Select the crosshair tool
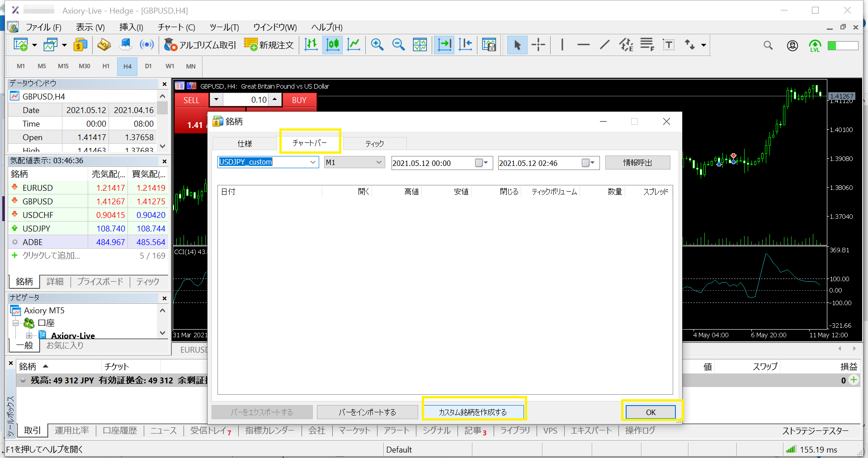 pyautogui.click(x=538, y=45)
